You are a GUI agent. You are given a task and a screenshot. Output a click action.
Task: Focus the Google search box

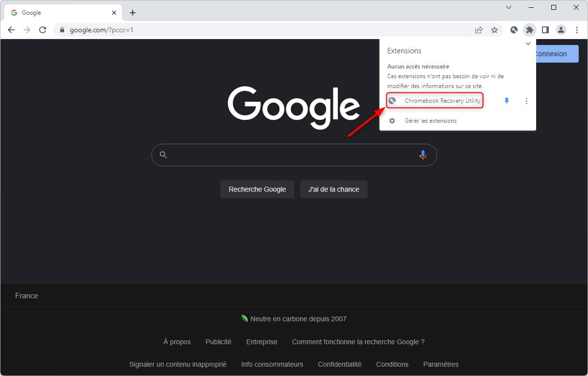point(294,155)
